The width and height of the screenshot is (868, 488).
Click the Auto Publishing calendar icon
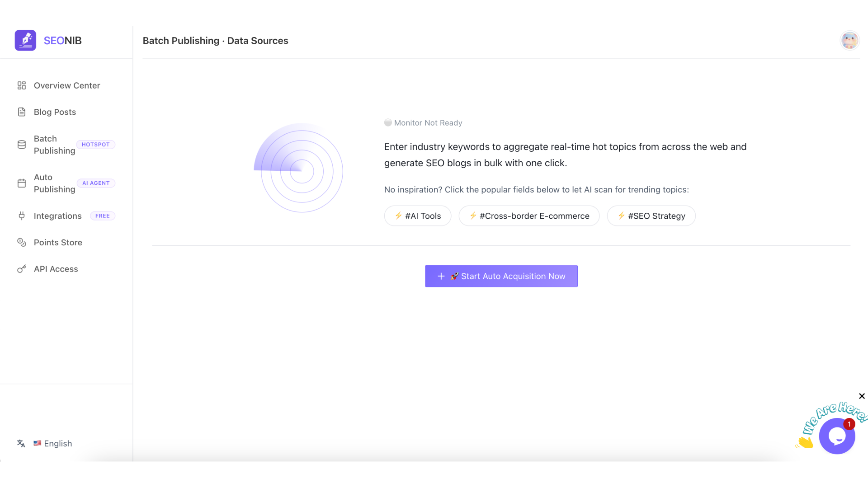coord(22,183)
